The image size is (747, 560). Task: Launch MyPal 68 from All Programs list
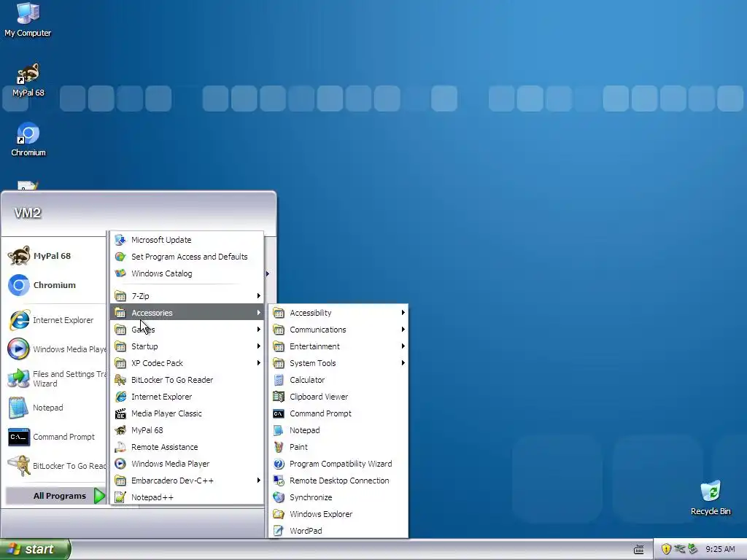[x=187, y=430]
